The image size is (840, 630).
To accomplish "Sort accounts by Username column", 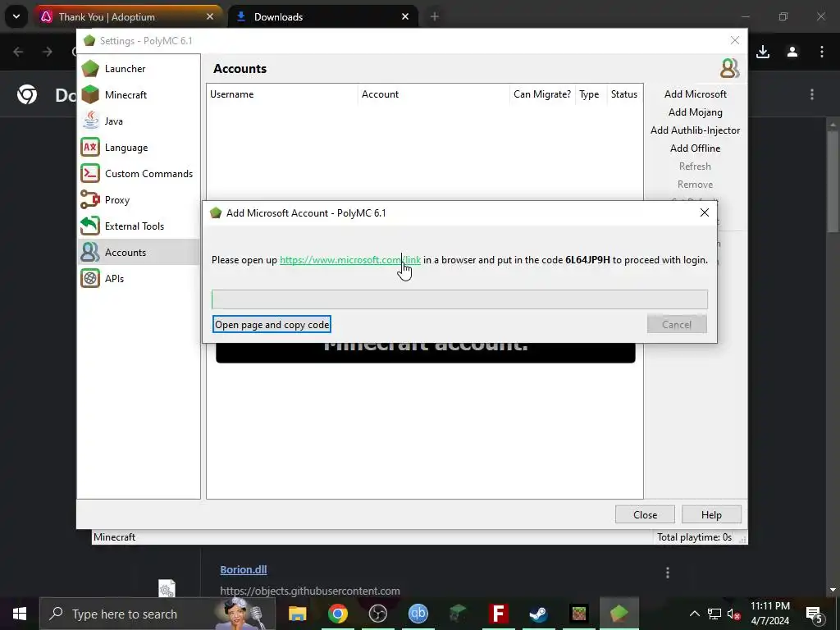I will coord(282,94).
